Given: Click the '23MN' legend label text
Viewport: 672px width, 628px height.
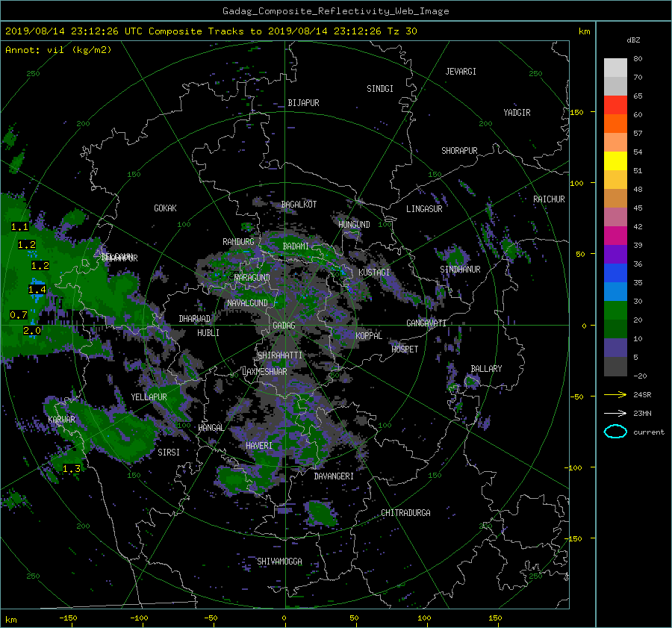Looking at the screenshot, I should tap(642, 414).
